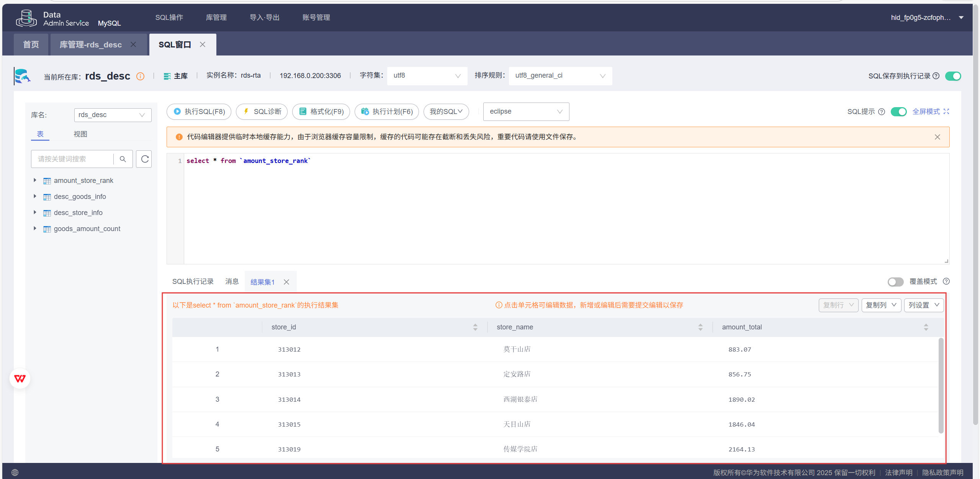
Task: Open the 字符集 utf8 dropdown
Action: click(427, 76)
